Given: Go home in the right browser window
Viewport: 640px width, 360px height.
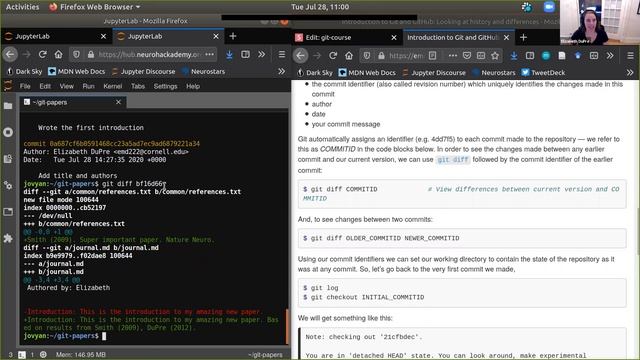Looking at the screenshot, I should (349, 56).
